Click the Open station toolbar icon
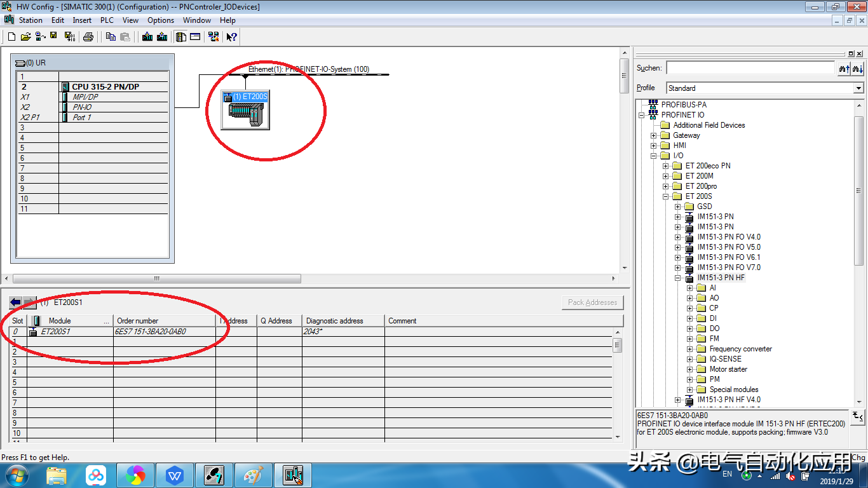 (25, 37)
